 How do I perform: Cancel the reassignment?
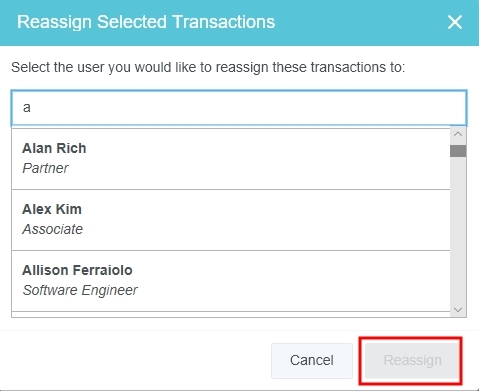tap(312, 361)
